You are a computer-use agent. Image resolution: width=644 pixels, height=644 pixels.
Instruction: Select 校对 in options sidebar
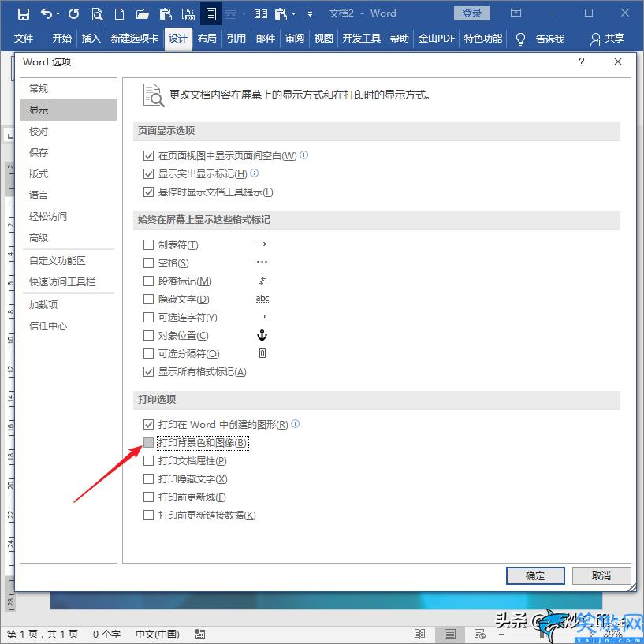click(x=69, y=132)
